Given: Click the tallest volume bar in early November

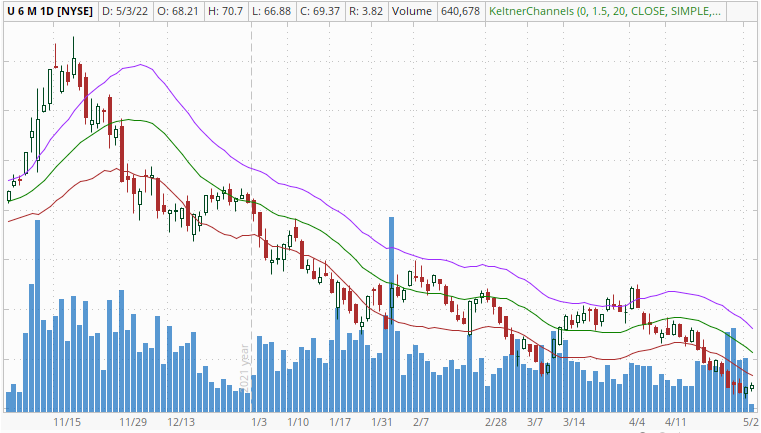Looking at the screenshot, I should pyautogui.click(x=37, y=316).
